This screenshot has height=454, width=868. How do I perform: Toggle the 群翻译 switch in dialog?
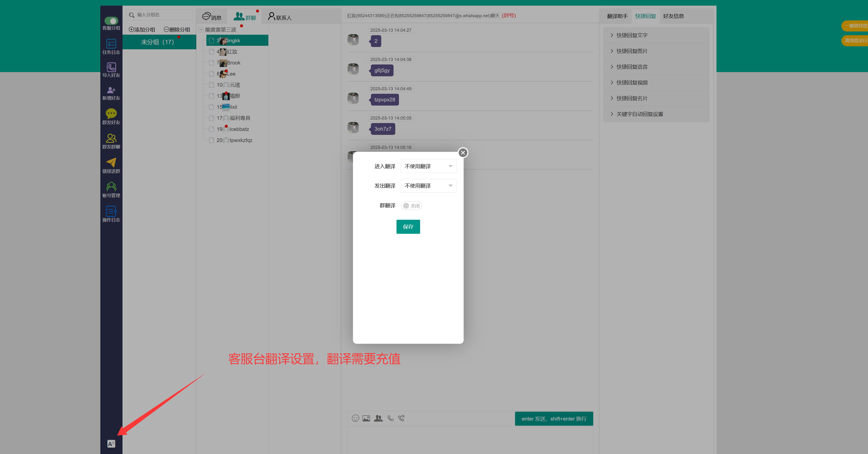click(x=411, y=206)
